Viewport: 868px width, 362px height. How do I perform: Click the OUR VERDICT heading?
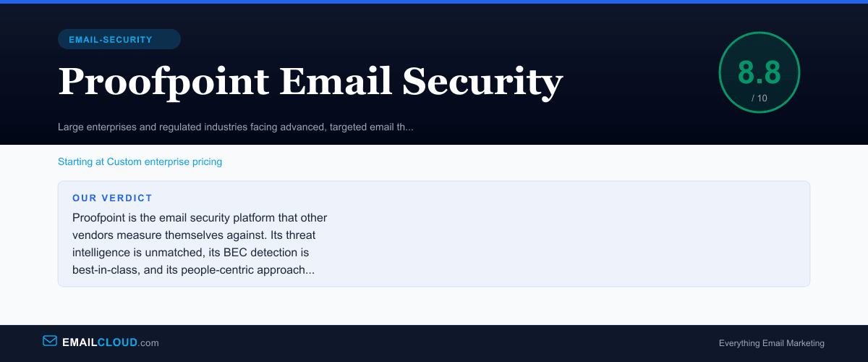[x=112, y=198]
